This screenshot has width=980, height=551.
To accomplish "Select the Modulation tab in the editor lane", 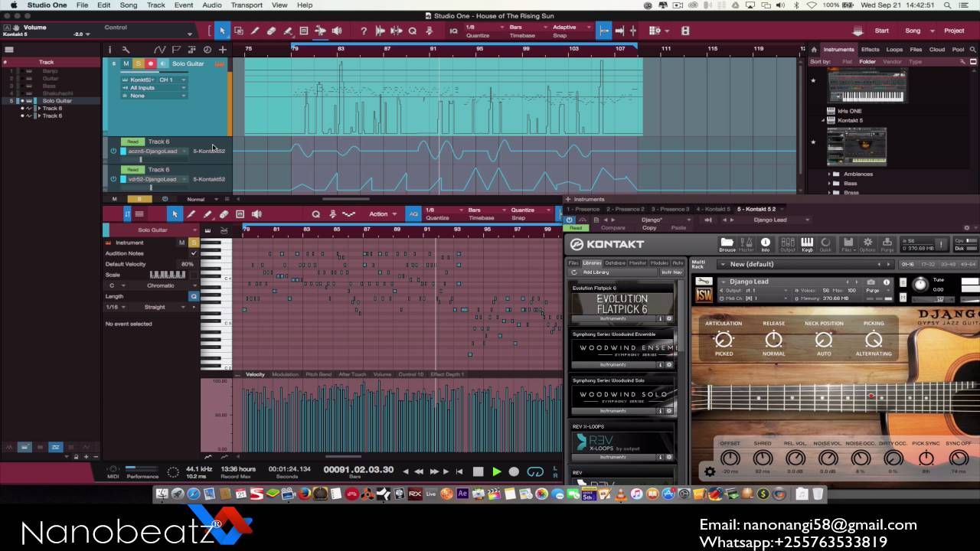I will click(x=285, y=374).
